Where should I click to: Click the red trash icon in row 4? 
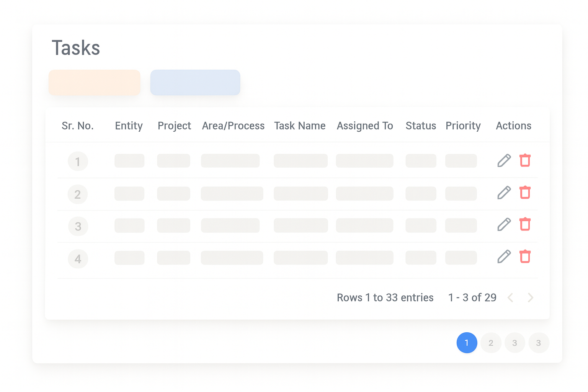(x=525, y=256)
